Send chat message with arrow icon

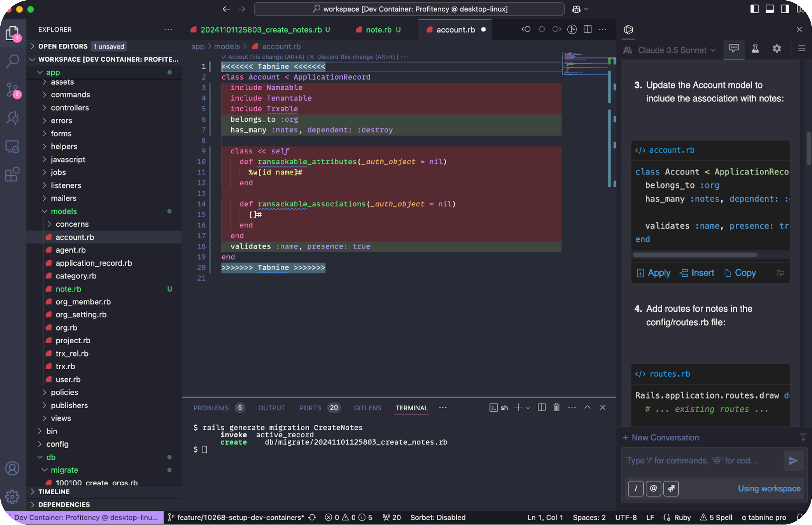coord(793,461)
